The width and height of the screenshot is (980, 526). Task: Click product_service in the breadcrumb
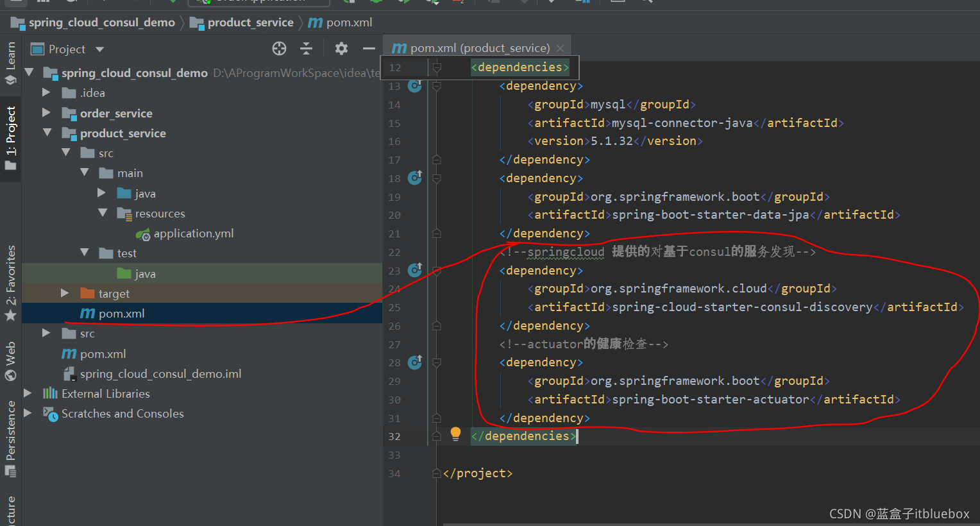[250, 22]
